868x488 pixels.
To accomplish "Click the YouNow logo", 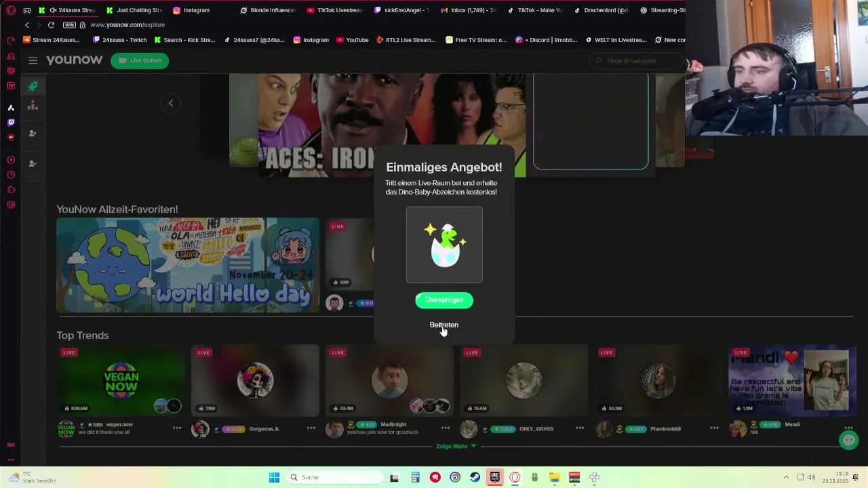I will [x=75, y=60].
